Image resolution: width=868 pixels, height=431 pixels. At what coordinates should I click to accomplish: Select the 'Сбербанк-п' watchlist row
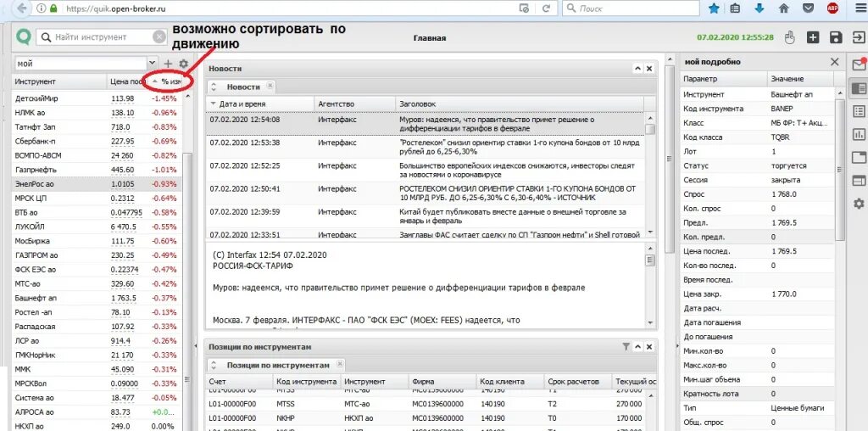click(97, 142)
